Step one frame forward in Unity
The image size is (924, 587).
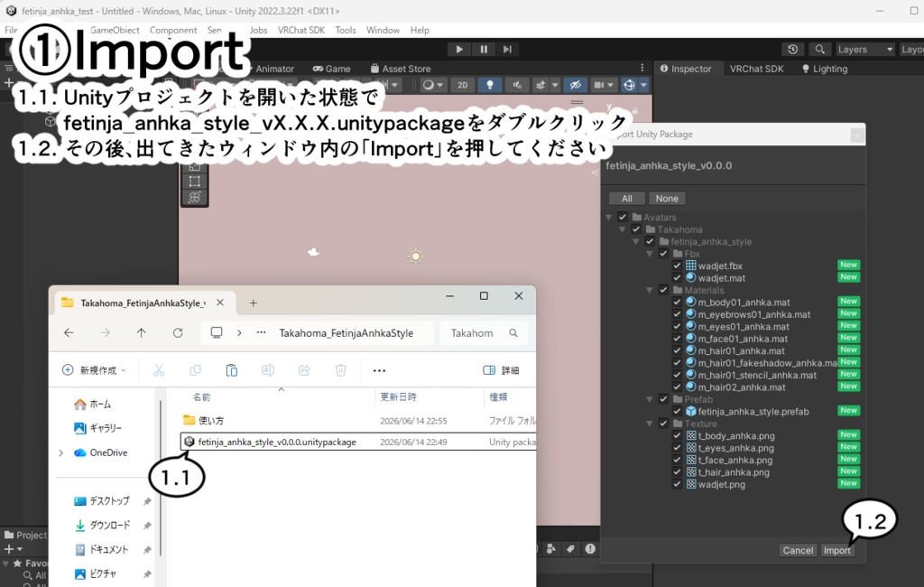tap(507, 50)
